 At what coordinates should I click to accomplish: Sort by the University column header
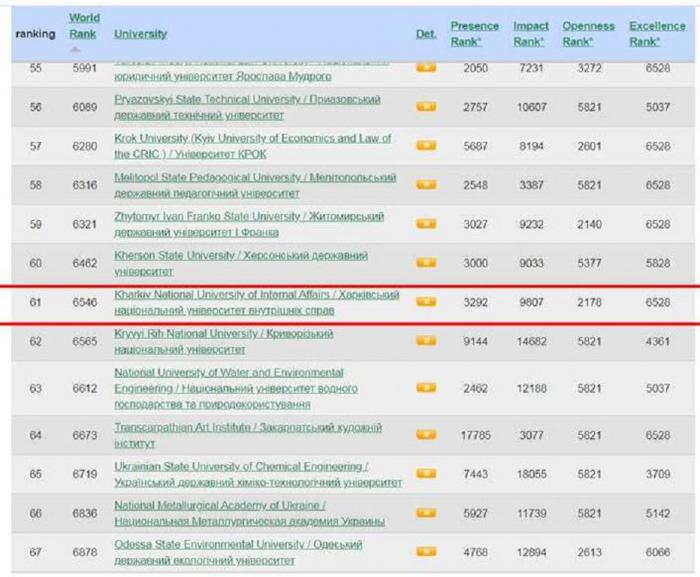(x=140, y=34)
